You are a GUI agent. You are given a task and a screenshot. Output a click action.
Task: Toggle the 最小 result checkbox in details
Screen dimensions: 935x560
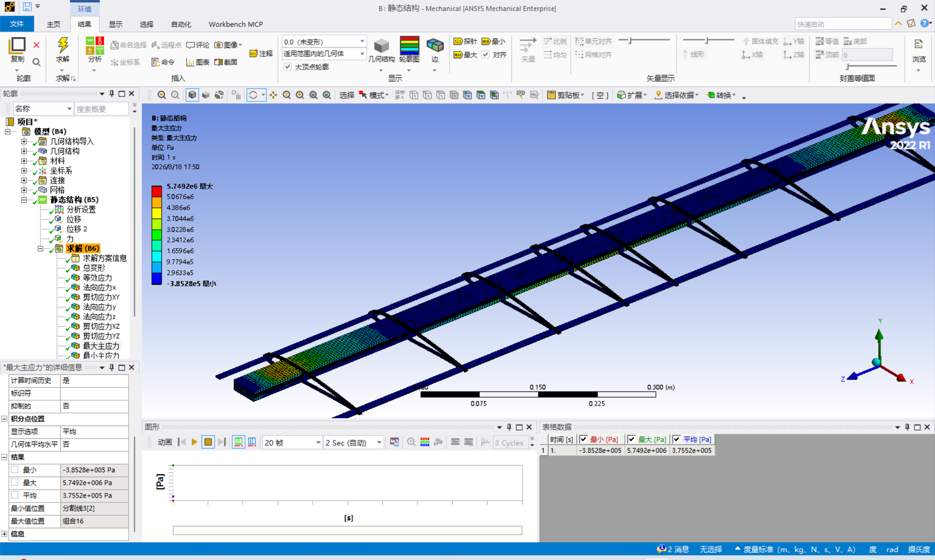tap(15, 470)
